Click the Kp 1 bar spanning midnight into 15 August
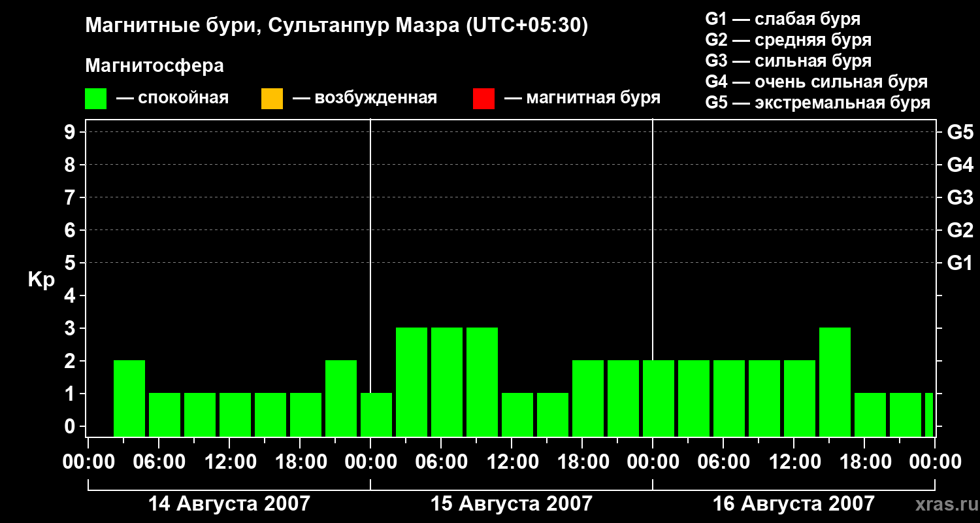 376,414
